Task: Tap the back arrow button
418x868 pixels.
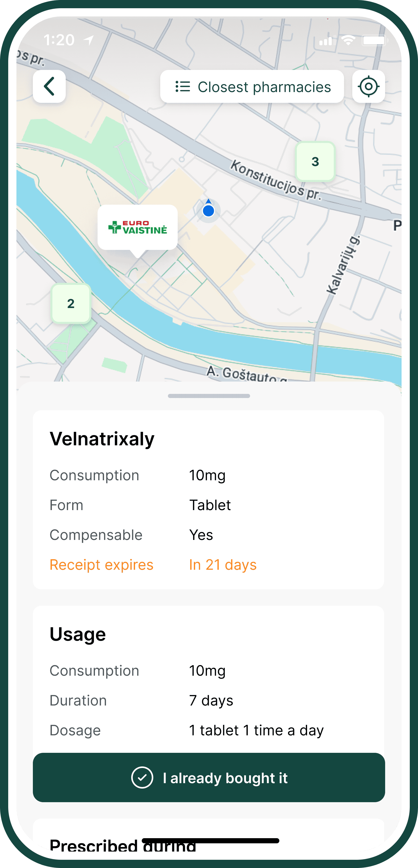Action: pos(49,87)
